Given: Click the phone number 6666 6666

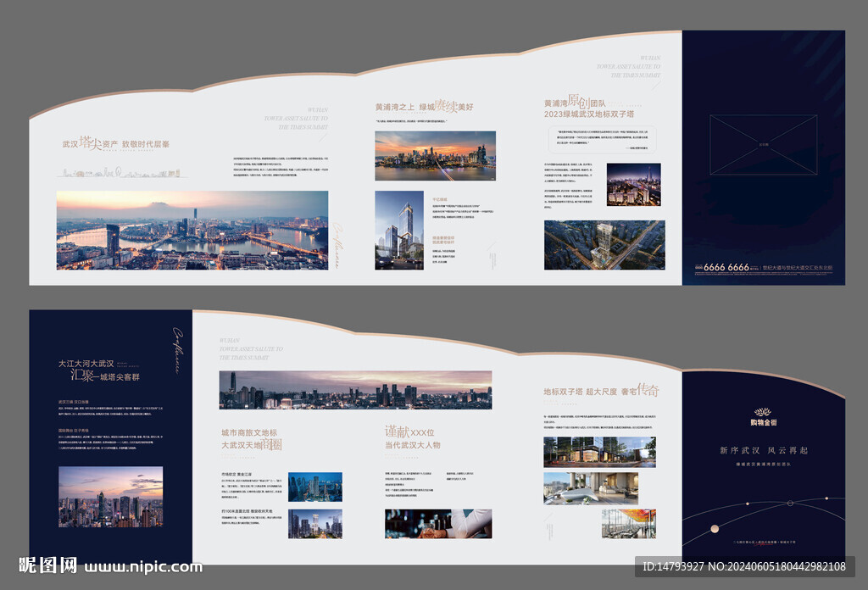Looking at the screenshot, I should (x=726, y=267).
